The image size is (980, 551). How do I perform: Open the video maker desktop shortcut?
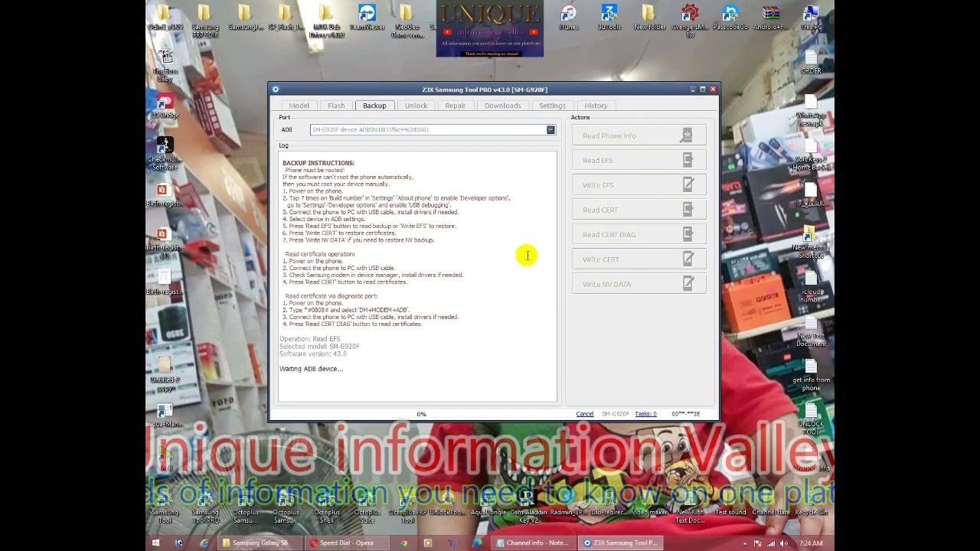649,504
